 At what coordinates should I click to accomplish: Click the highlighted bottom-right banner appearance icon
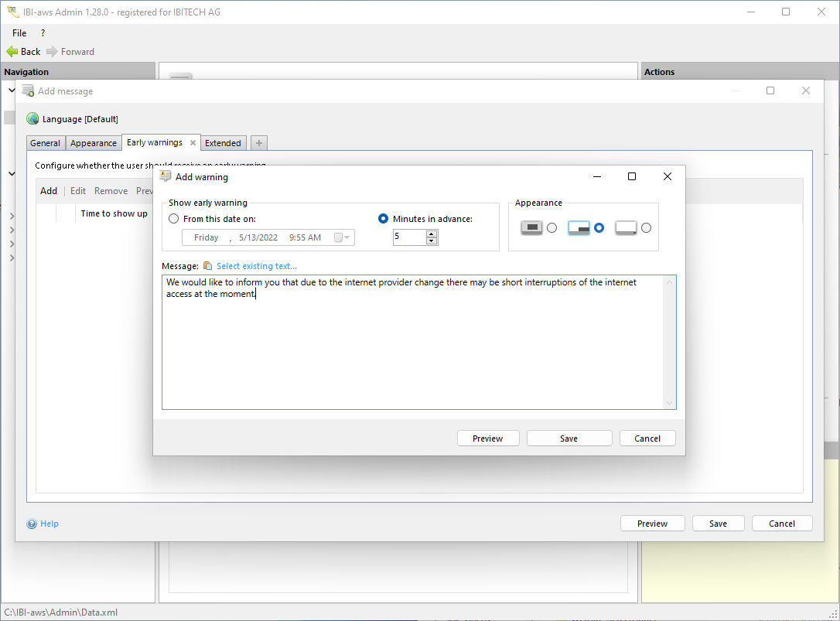coord(579,227)
